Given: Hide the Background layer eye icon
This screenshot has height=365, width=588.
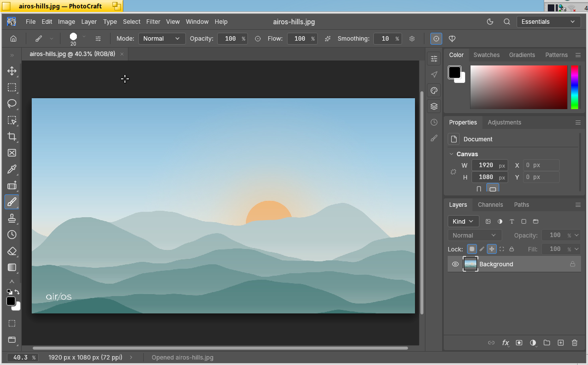Looking at the screenshot, I should click(455, 264).
